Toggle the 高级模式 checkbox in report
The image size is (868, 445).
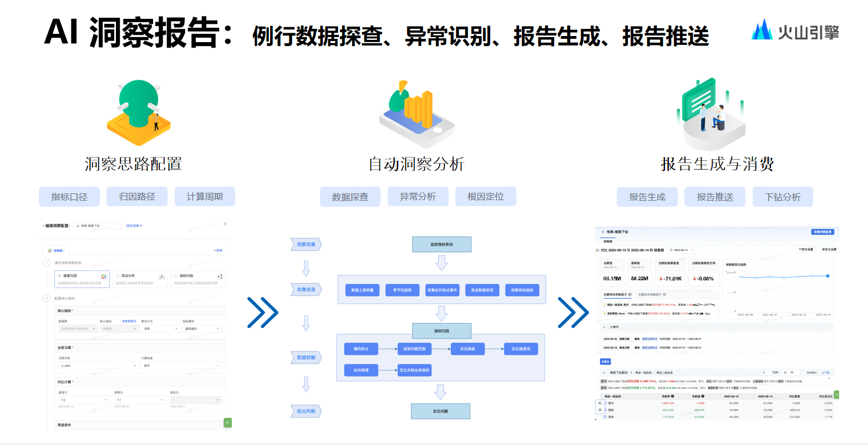click(803, 372)
